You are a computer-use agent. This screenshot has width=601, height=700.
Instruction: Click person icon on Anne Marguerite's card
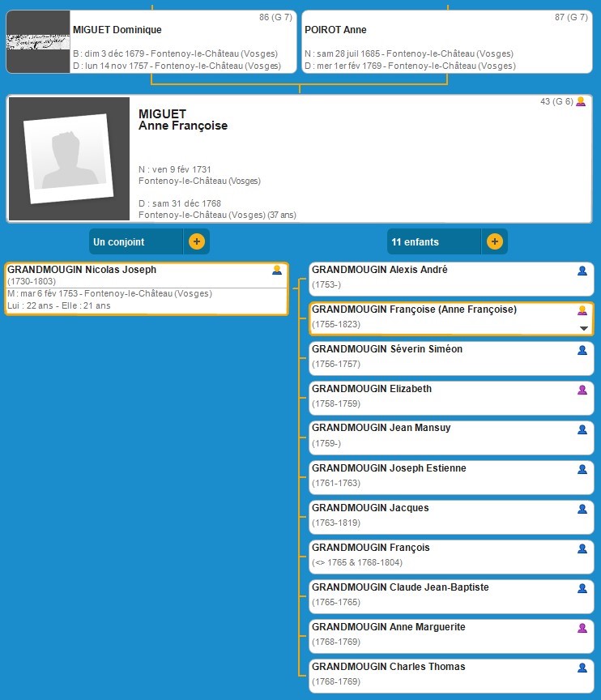coord(582,628)
